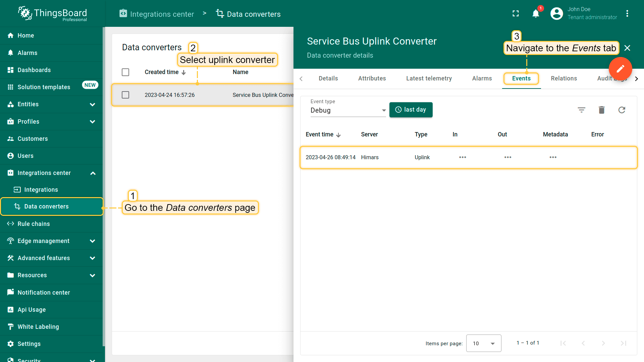Switch to the Relations tab
The image size is (644, 362).
pyautogui.click(x=563, y=78)
